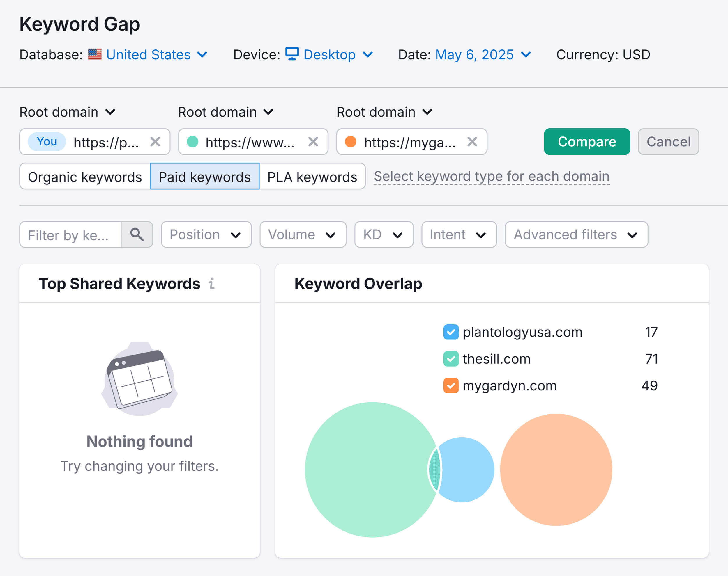Click the info icon next to Top Shared Keywords

(212, 284)
